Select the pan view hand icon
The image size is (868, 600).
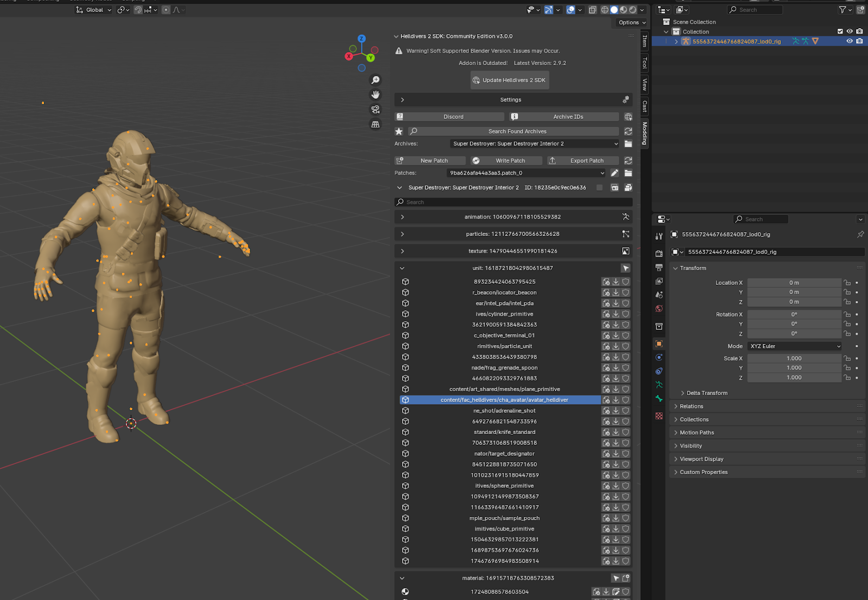click(x=375, y=95)
